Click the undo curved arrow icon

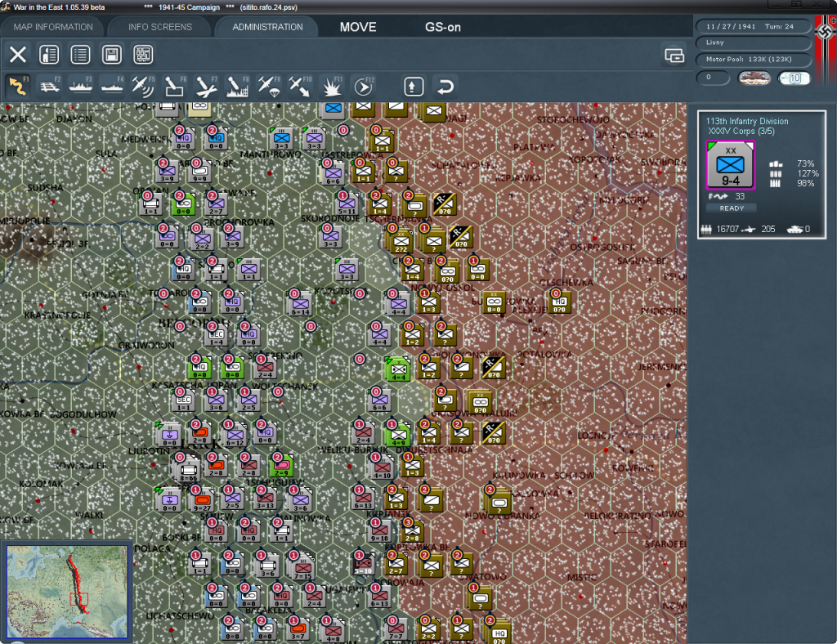coord(445,87)
